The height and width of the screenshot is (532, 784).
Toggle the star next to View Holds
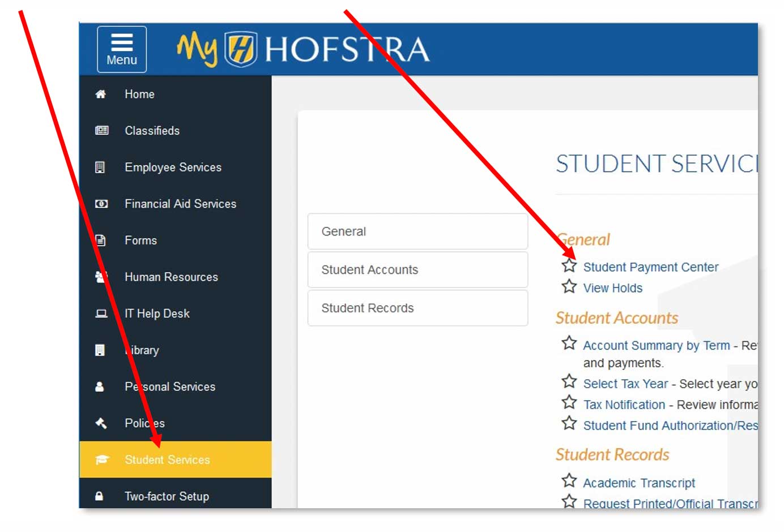pyautogui.click(x=569, y=287)
